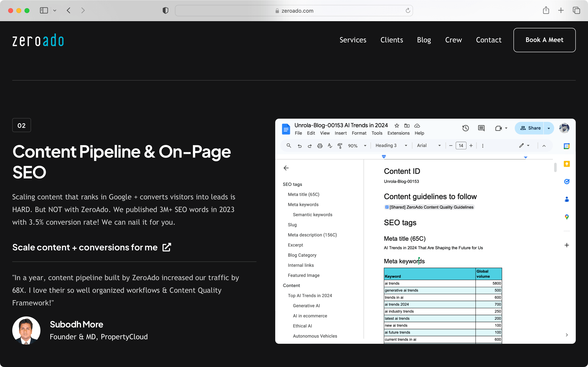Click the redo arrow icon in toolbar

pyautogui.click(x=309, y=146)
